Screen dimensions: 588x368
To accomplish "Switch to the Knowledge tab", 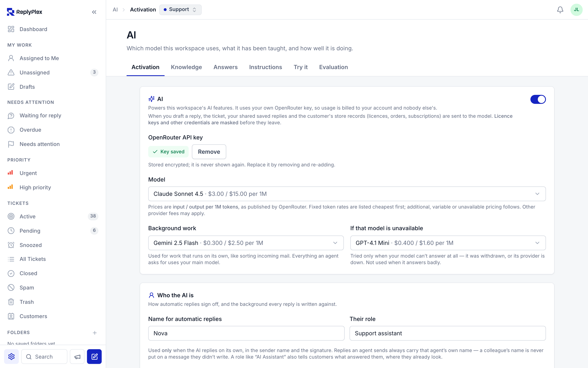I will [186, 67].
